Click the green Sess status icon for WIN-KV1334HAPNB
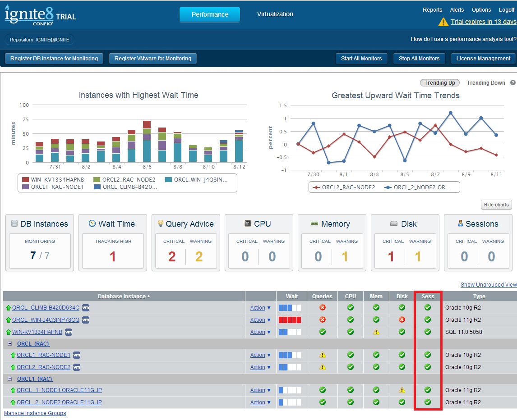The width and height of the screenshot is (517, 420). [428, 332]
